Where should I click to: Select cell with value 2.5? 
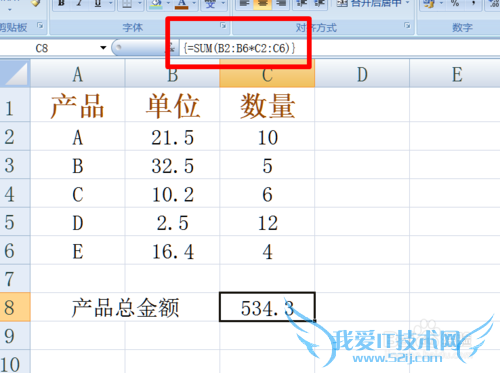172,222
